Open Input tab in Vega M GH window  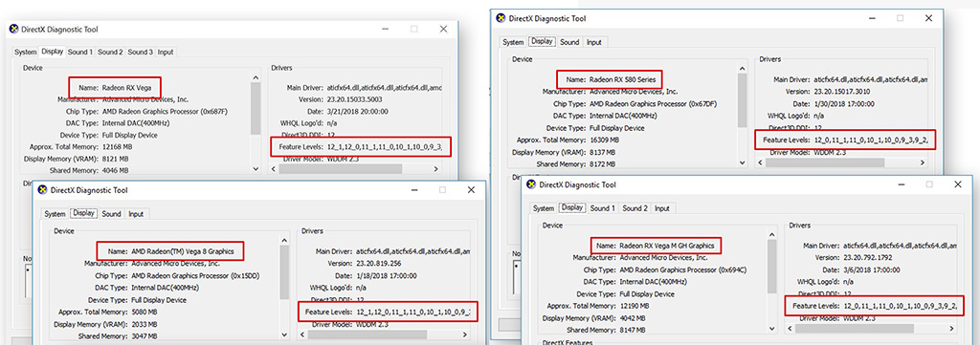coord(662,208)
